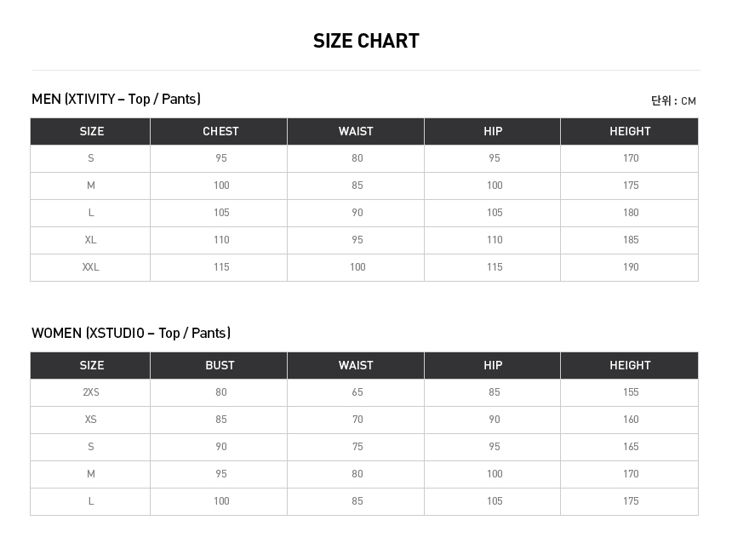
Task: Click women's SIZE column header
Action: (92, 365)
